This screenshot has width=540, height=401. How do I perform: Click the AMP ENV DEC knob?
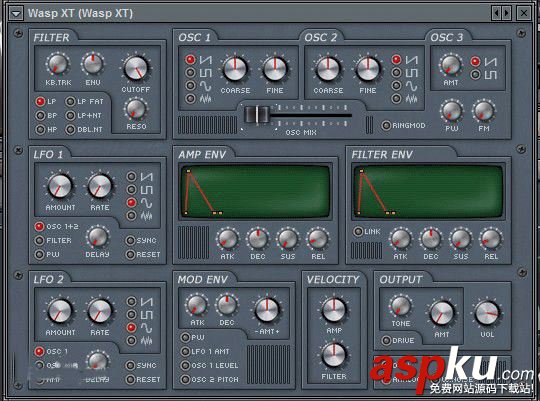click(258, 239)
